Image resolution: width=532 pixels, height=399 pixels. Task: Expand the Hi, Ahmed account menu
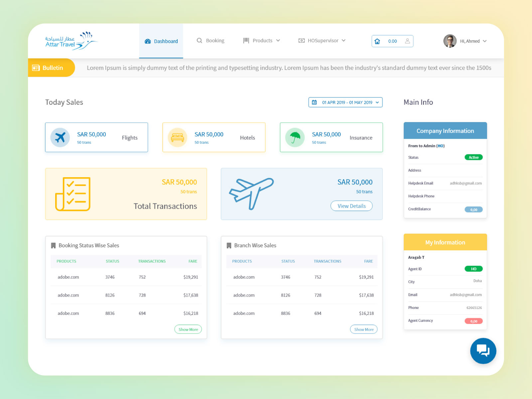click(x=485, y=41)
